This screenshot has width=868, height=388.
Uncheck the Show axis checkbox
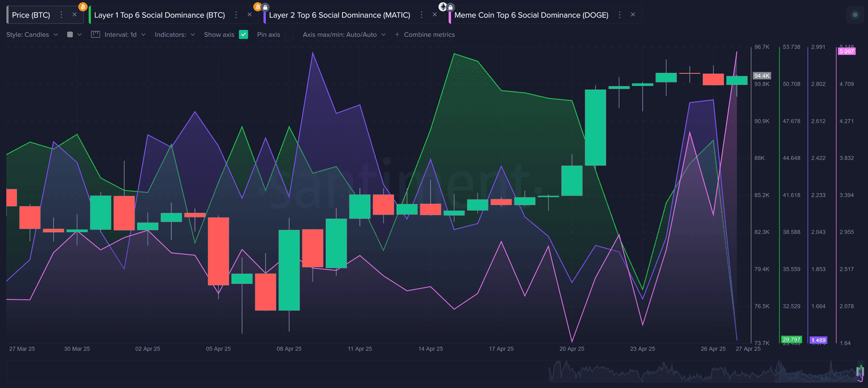pyautogui.click(x=244, y=34)
